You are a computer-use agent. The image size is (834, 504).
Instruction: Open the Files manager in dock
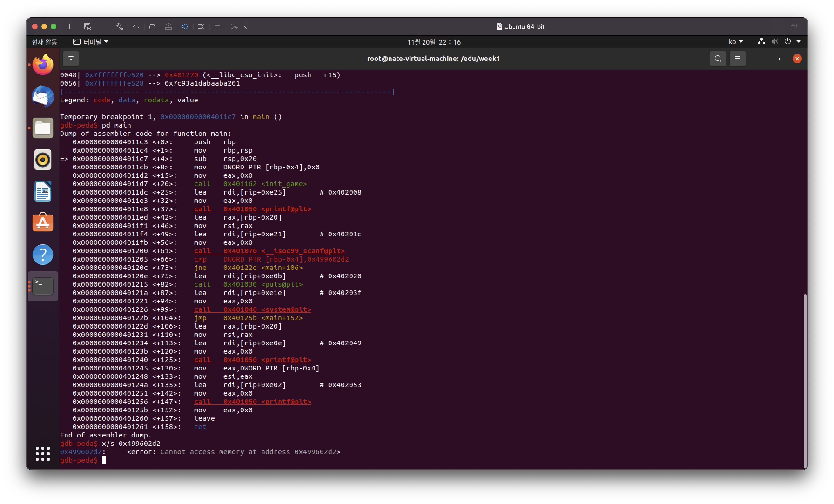coord(43,128)
